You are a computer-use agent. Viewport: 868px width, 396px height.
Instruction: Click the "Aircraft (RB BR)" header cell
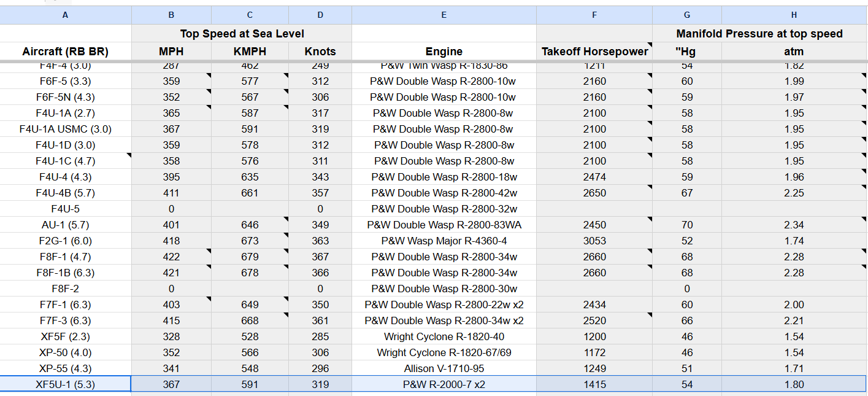(x=66, y=52)
